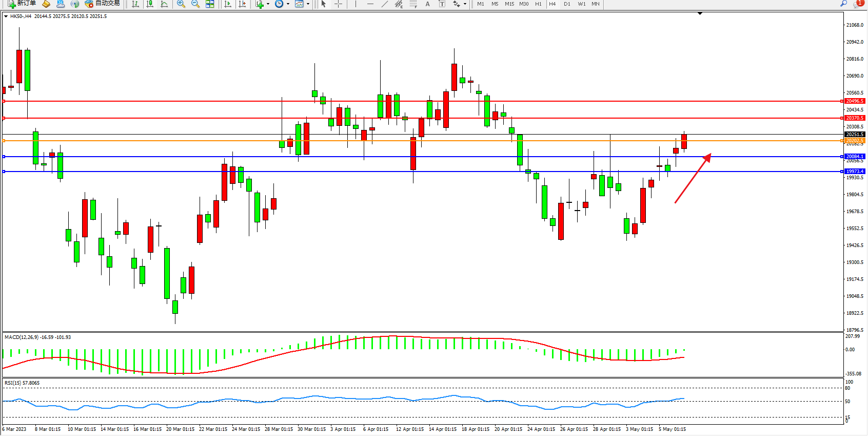
Task: Open the templates dropdown arrow
Action: coord(308,4)
